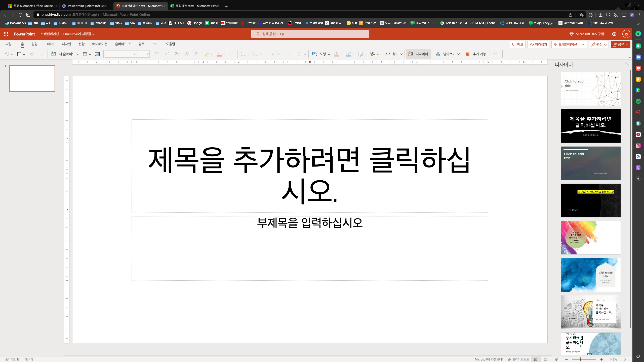Apply yellow text highlight color
Screen dimensions: 644x362
point(207,54)
